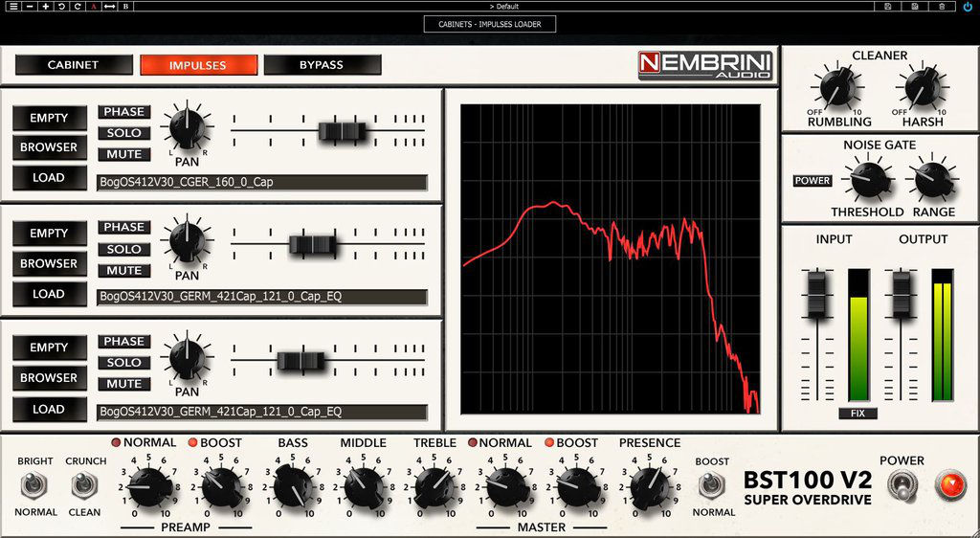Click the PAN knob of the middle impulse slot
Viewport: 980px width, 538px height.
[x=187, y=242]
